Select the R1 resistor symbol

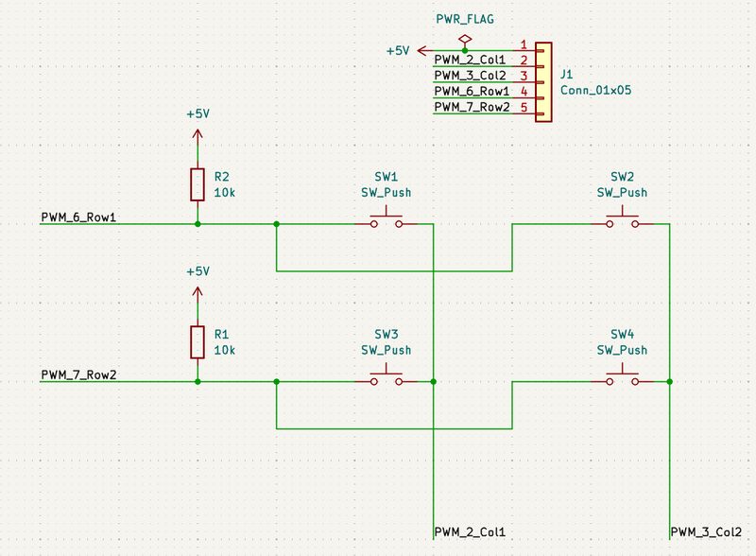tap(198, 342)
